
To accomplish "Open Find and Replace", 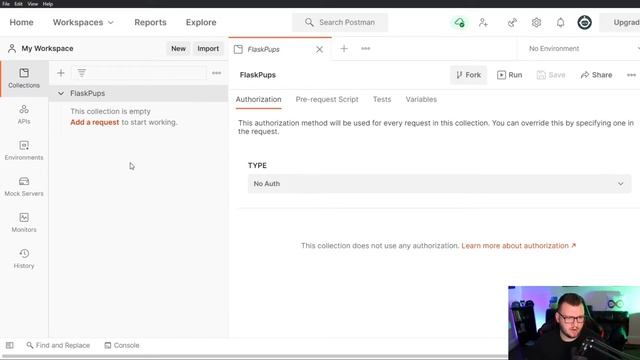I will (x=58, y=345).
